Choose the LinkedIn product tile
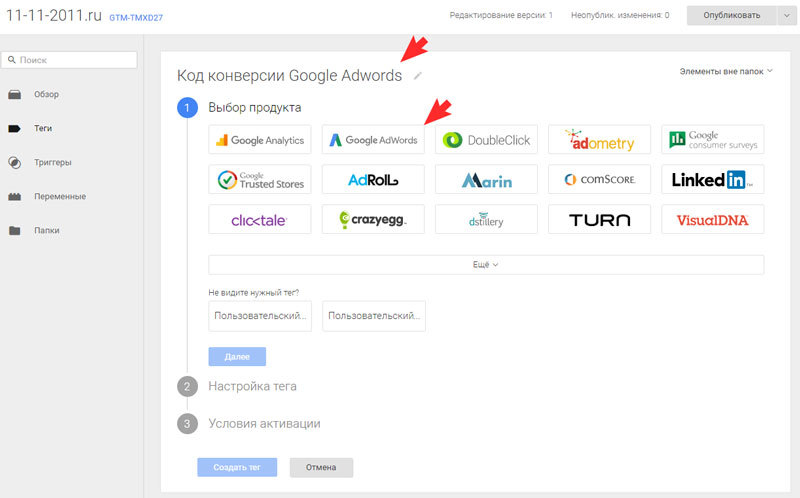This screenshot has width=800, height=498. click(x=713, y=179)
